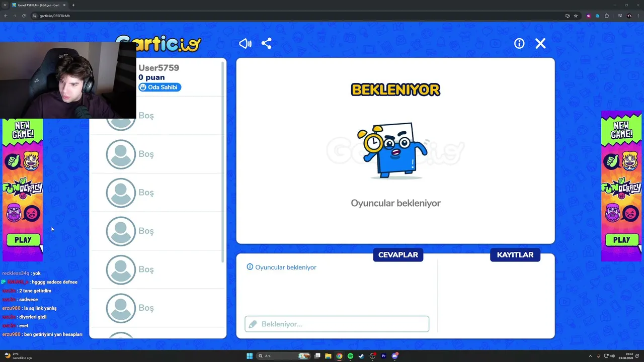
Task: Click NEW GAME banner on the left ad
Action: point(23,130)
